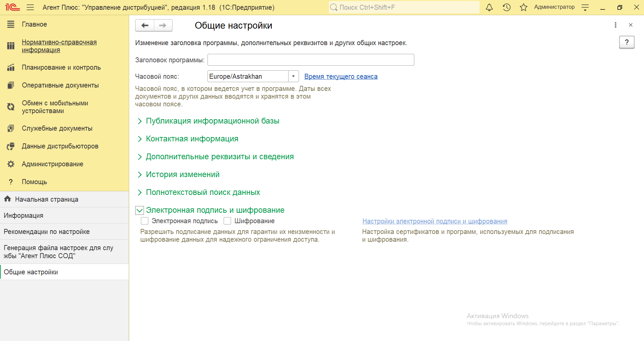Open Данные дистрибьюторов section
644x341 pixels.
60,146
